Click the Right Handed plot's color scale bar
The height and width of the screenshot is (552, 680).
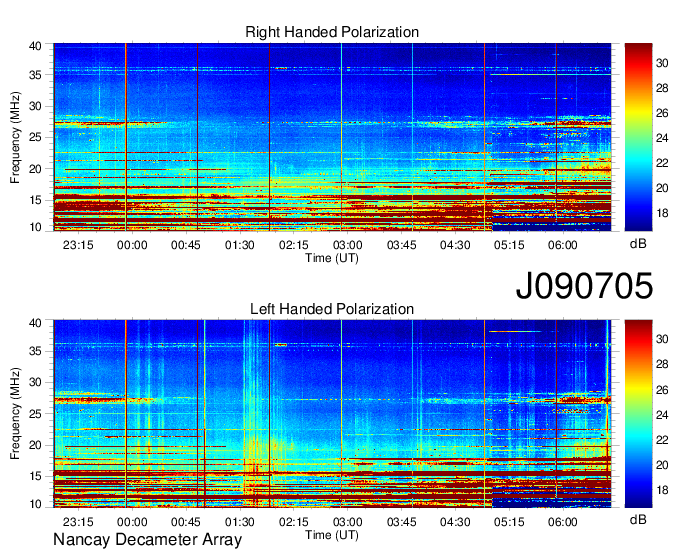point(638,137)
